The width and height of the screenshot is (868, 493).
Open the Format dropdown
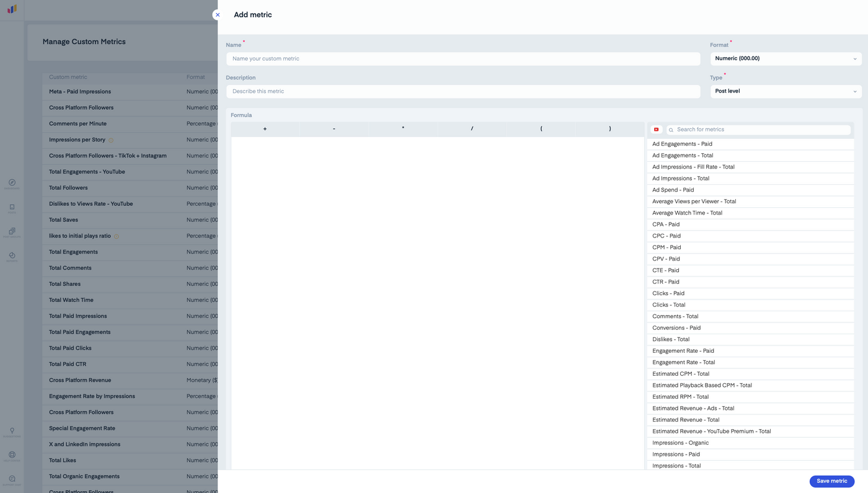(786, 58)
